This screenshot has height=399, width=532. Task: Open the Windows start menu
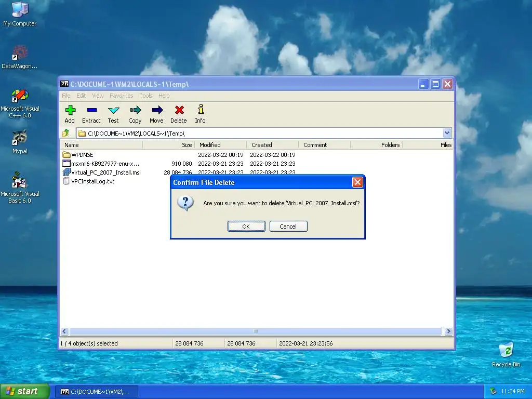[x=25, y=391]
